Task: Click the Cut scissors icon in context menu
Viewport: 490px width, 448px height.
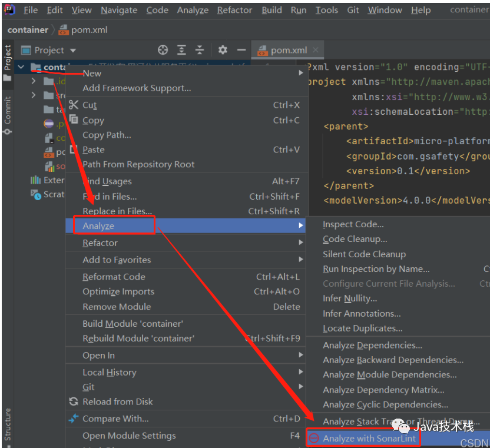Action: click(74, 105)
